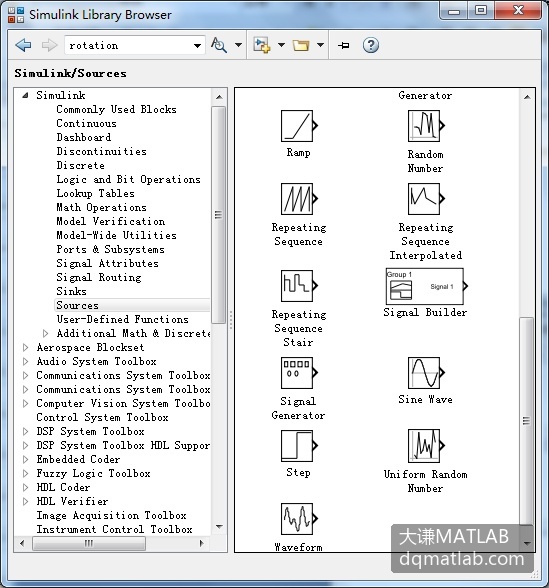This screenshot has width=549, height=588.
Task: Select the Sources library
Action: point(77,305)
